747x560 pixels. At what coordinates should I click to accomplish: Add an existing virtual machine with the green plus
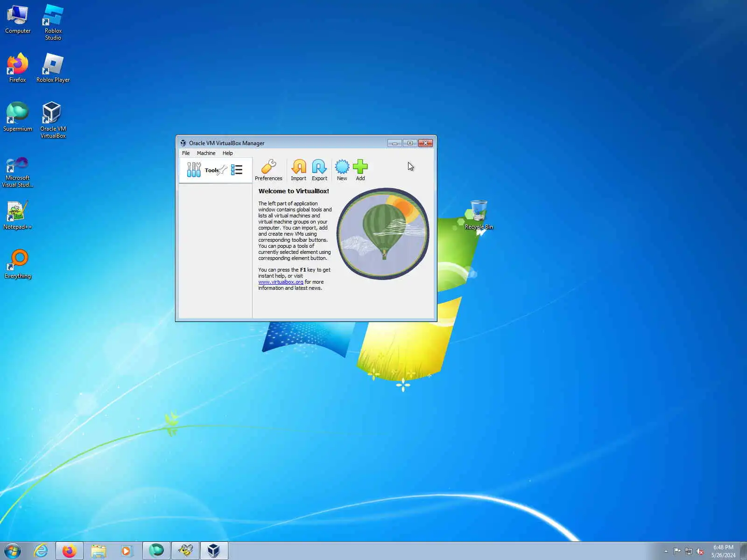pyautogui.click(x=360, y=170)
